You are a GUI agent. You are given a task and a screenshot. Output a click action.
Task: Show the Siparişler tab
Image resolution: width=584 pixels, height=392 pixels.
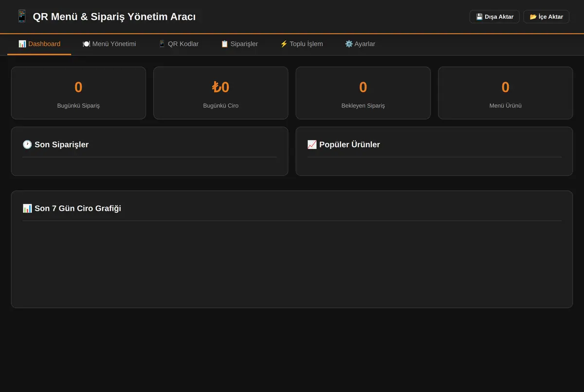point(239,44)
